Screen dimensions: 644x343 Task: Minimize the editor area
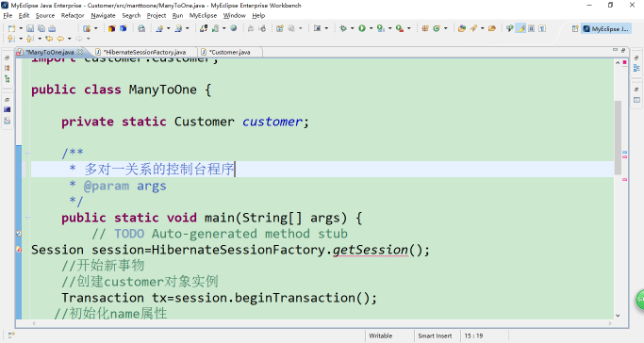[615, 50]
